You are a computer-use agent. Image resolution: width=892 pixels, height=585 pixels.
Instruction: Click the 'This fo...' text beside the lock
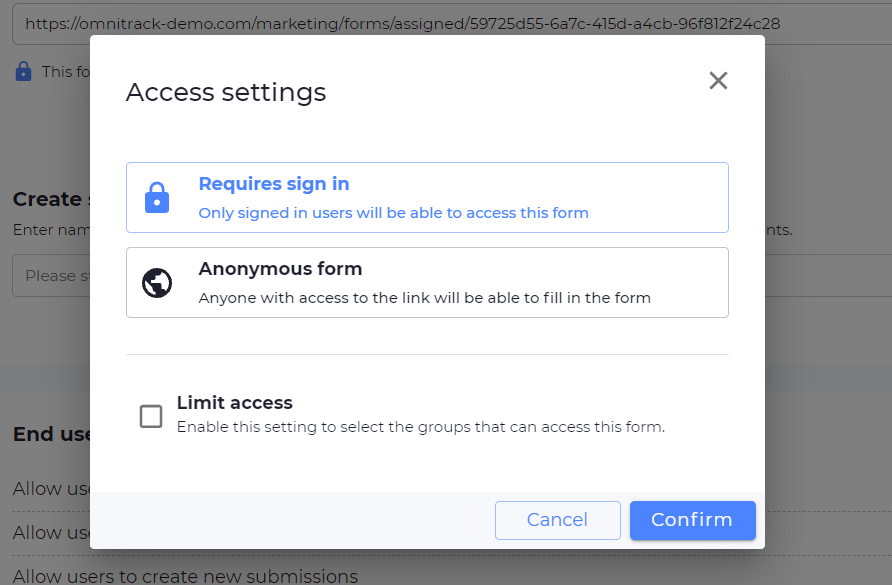click(x=58, y=72)
